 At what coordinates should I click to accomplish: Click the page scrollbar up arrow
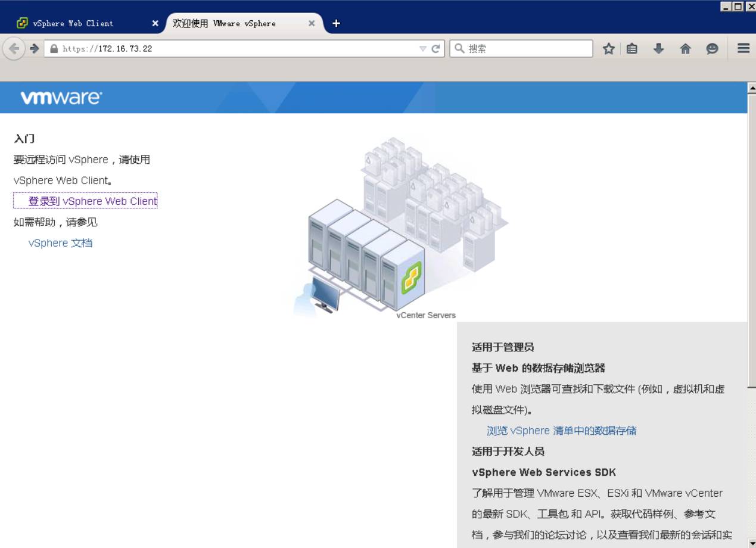[x=751, y=87]
